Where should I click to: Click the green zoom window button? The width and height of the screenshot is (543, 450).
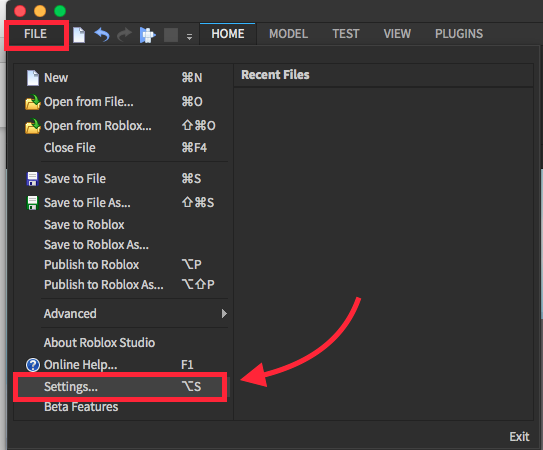[60, 11]
